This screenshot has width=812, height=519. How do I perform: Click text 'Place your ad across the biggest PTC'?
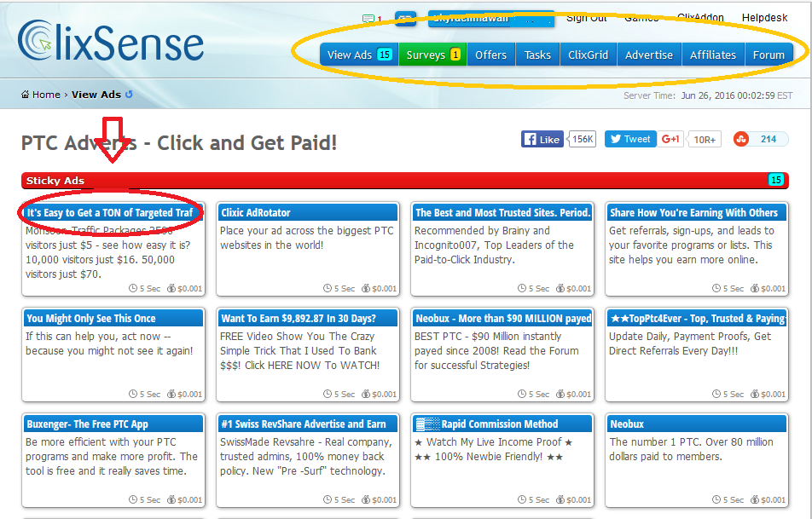click(x=306, y=231)
